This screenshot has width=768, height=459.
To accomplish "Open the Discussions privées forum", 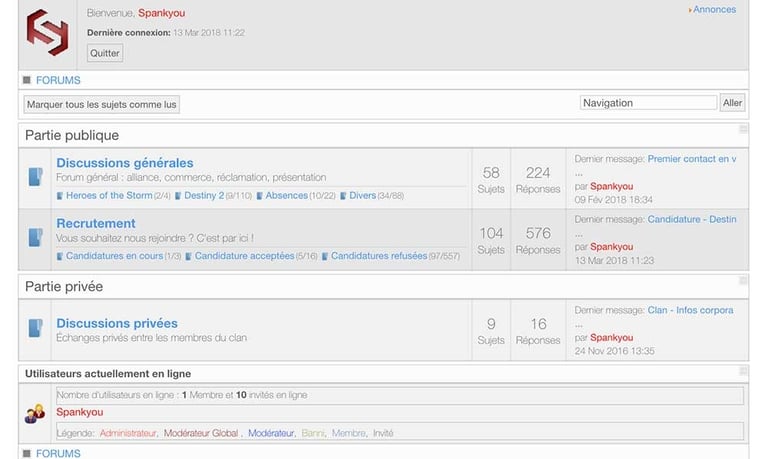I will click(x=117, y=323).
